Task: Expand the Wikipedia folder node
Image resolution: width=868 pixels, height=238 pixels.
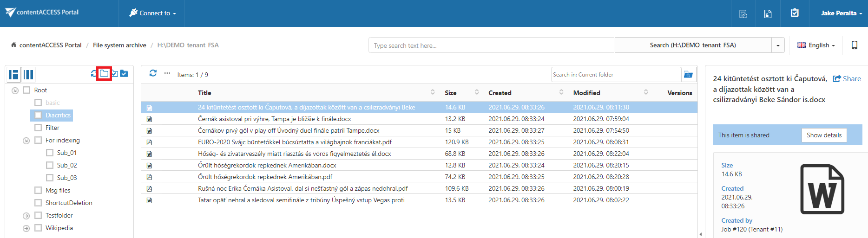Action: coord(26,228)
